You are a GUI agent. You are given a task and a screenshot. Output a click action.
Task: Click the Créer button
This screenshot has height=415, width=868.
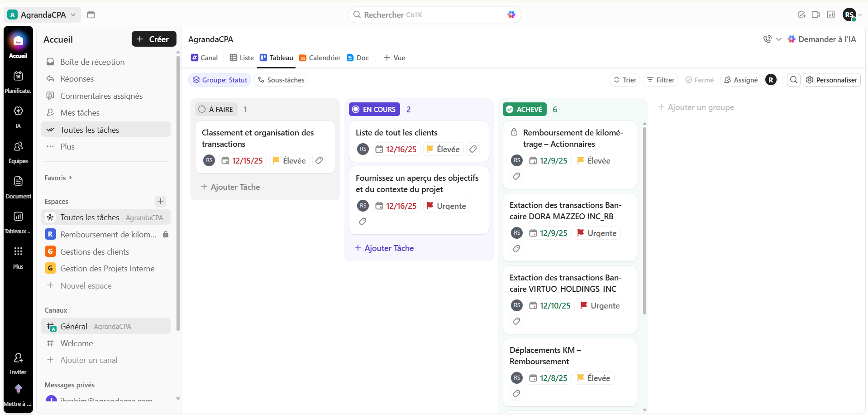(153, 39)
